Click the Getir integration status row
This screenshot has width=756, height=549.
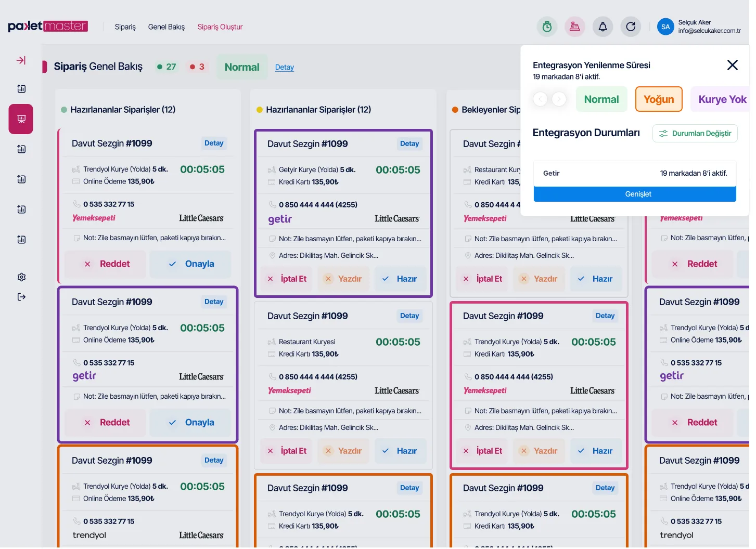(635, 173)
